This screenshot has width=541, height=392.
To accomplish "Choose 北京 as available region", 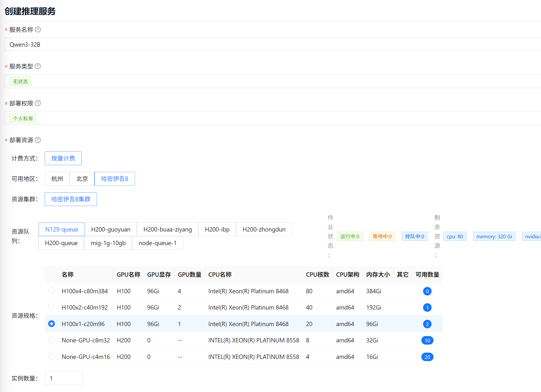I will point(82,179).
